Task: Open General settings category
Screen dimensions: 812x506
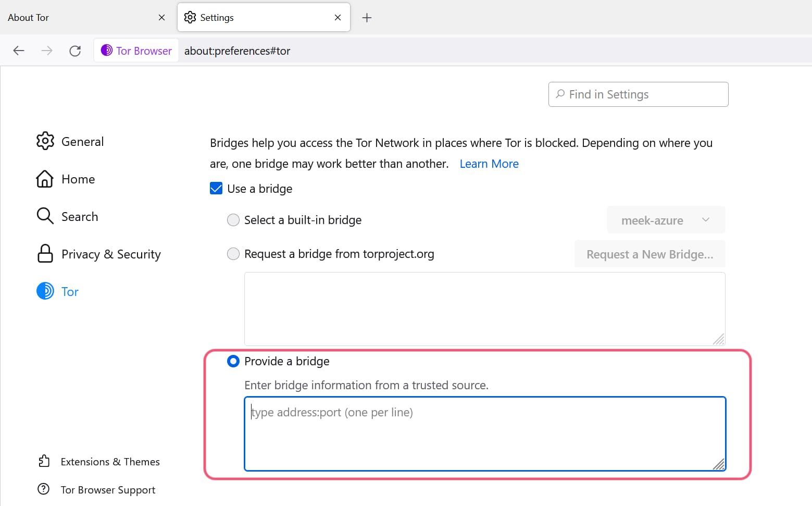Action: (x=70, y=141)
